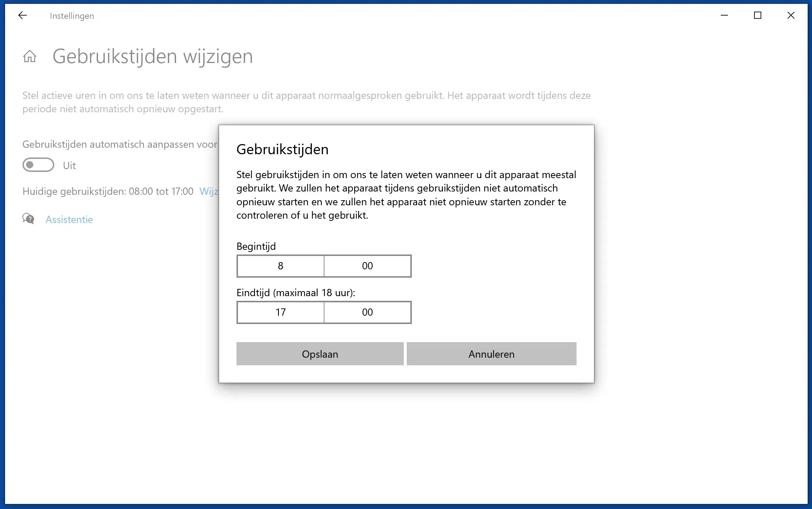This screenshot has width=812, height=509.
Task: Cancel the dialog with Annuleren
Action: pyautogui.click(x=491, y=354)
